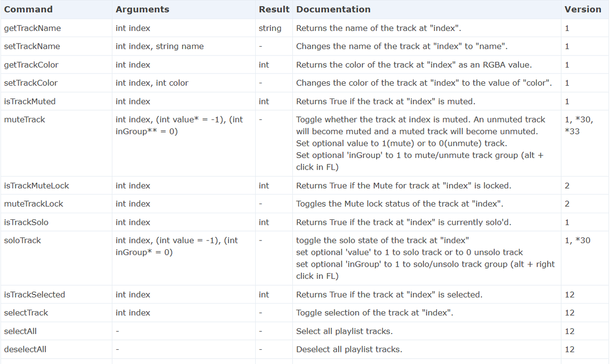Click the muteTrackLock command name
610x364 pixels.
pos(34,204)
